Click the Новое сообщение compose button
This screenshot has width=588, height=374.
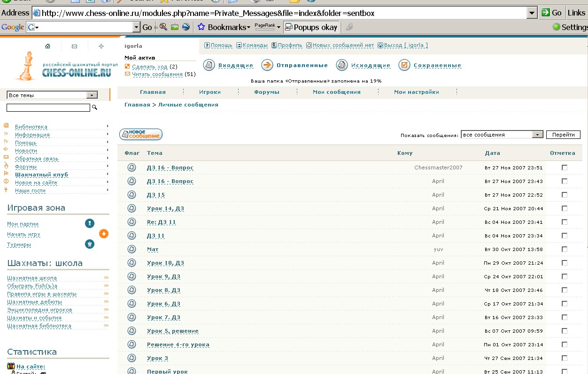[x=141, y=135]
